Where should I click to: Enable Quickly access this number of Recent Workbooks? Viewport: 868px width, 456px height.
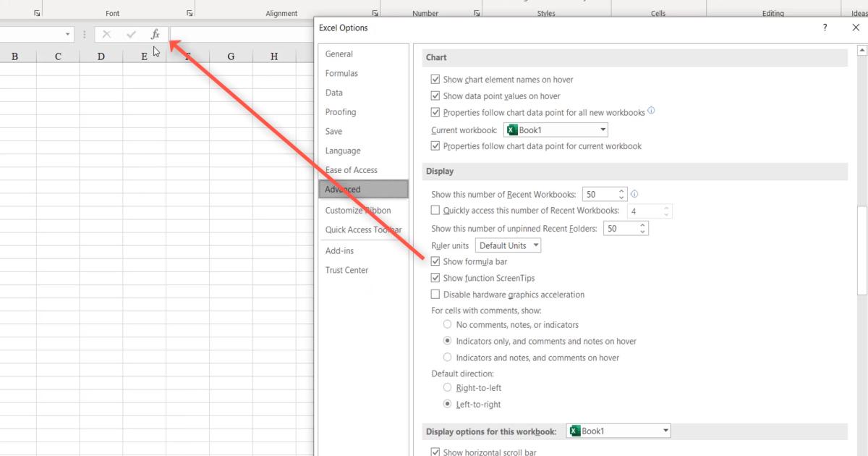(x=435, y=210)
